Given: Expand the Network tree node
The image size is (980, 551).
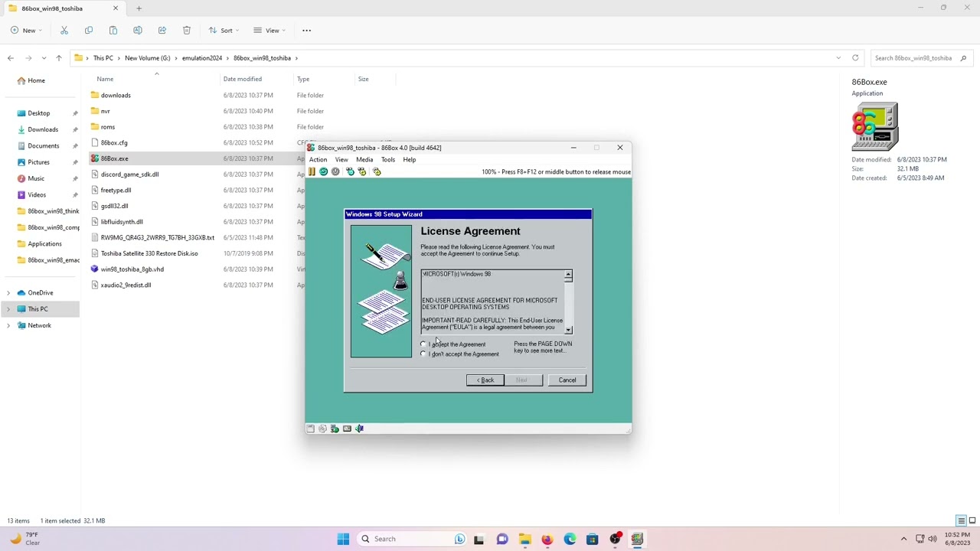Looking at the screenshot, I should point(8,325).
